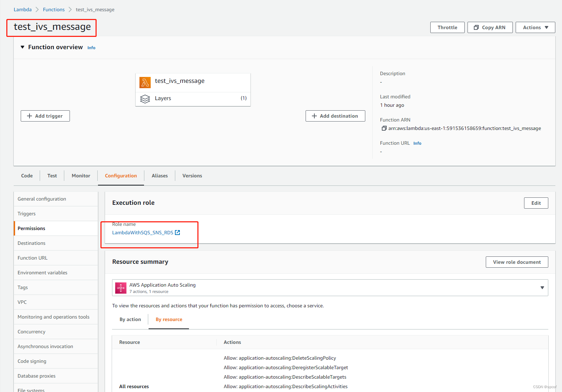Click the copy icon beside Function ARN
The height and width of the screenshot is (392, 562).
(x=384, y=129)
